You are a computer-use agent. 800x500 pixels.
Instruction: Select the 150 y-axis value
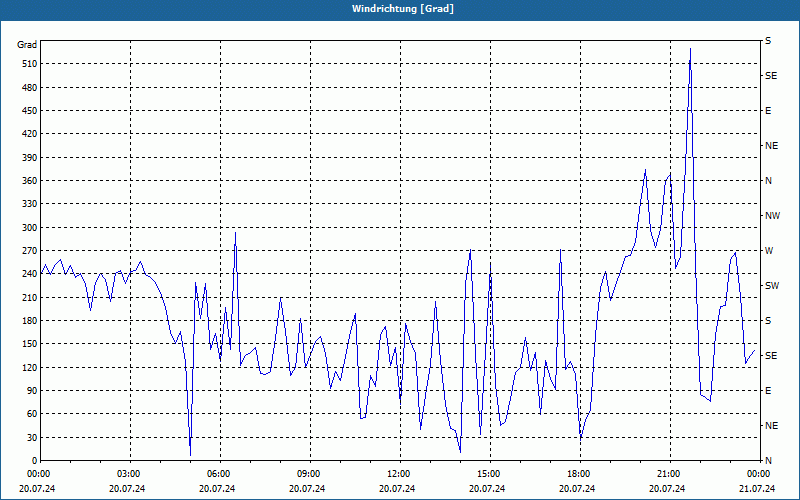(29, 344)
